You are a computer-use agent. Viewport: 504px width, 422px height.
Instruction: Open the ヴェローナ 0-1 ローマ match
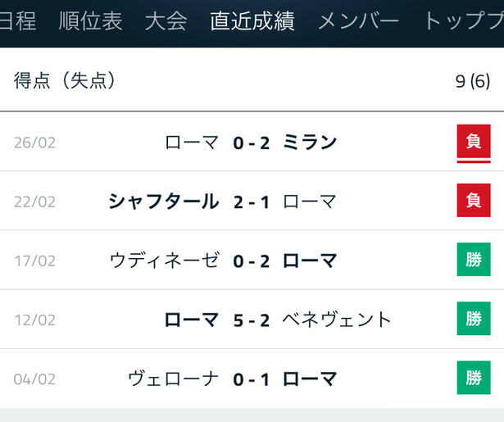(x=252, y=379)
